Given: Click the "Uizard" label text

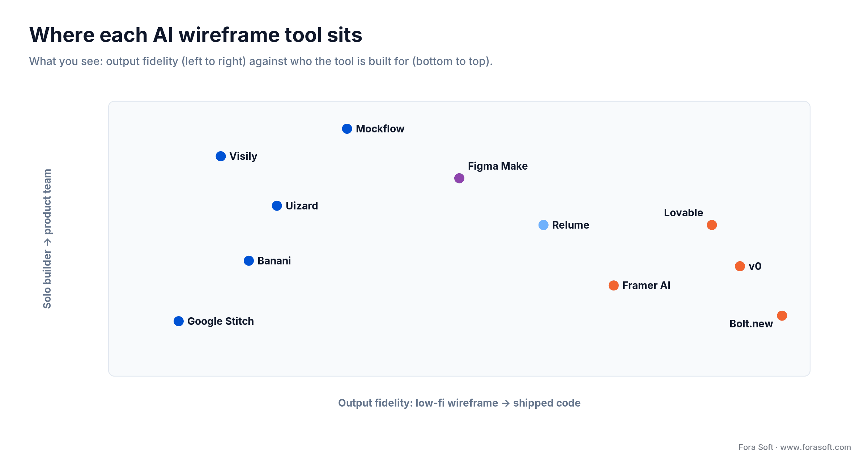Looking at the screenshot, I should click(302, 206).
